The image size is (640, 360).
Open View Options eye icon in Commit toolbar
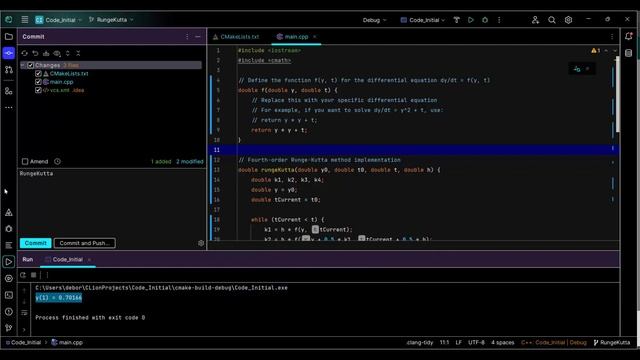[x=57, y=53]
